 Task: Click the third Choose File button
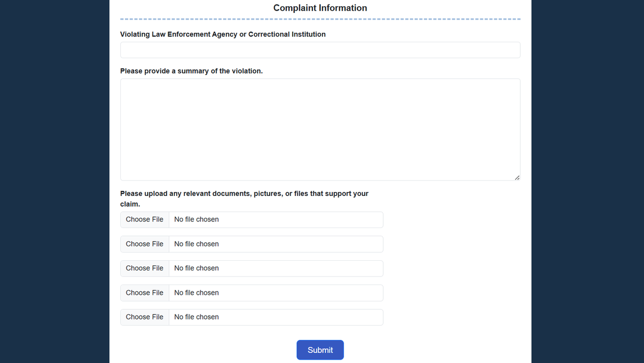pyautogui.click(x=144, y=268)
